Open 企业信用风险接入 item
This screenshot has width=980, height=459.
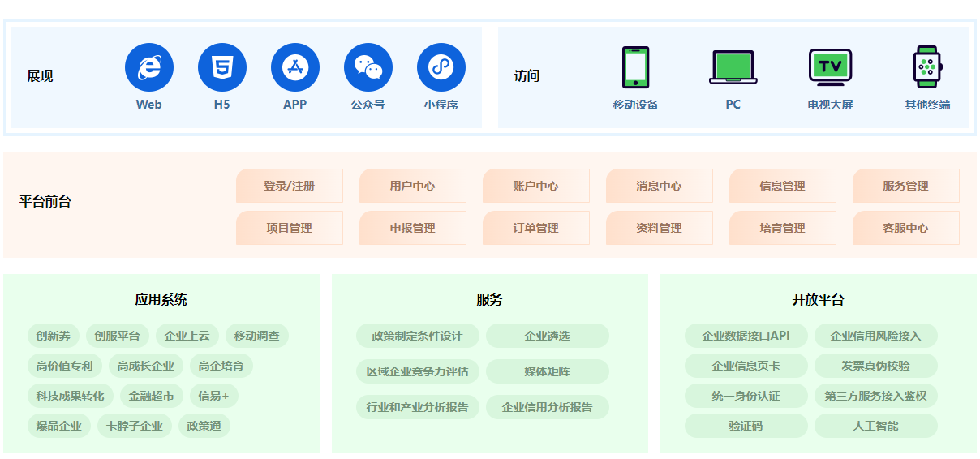click(x=876, y=336)
